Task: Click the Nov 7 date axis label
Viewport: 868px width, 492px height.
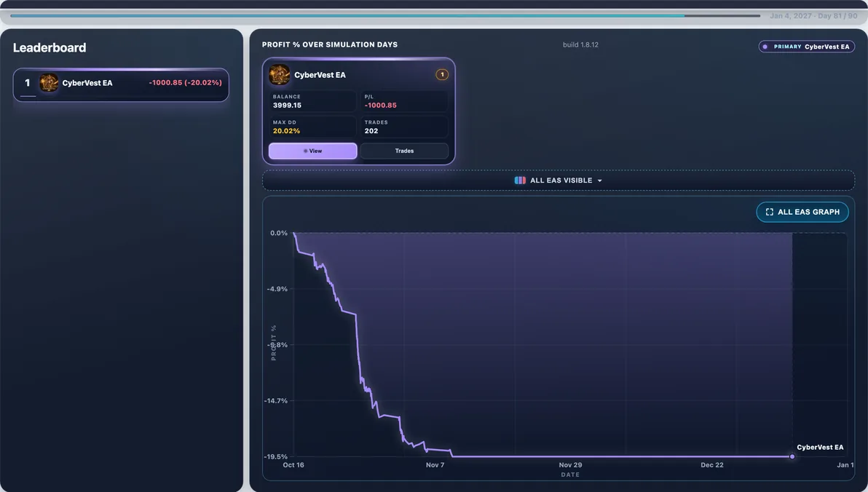Action: 435,465
